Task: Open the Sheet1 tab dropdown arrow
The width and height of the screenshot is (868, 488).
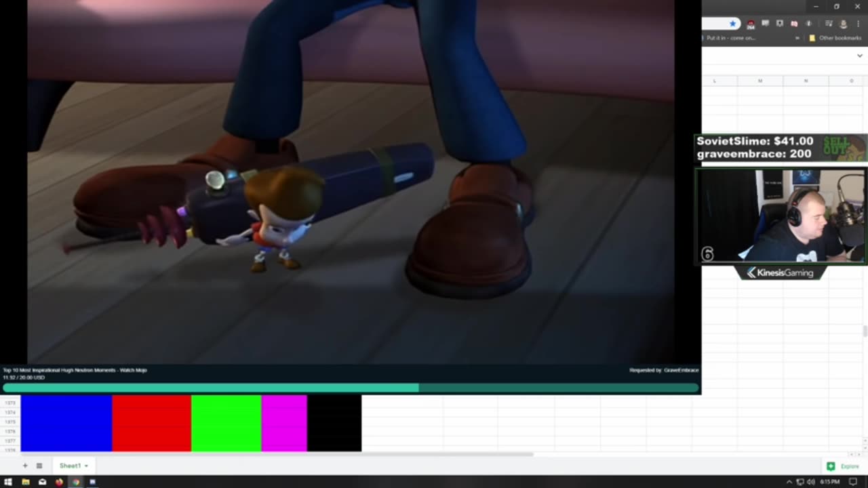Action: pos(86,466)
